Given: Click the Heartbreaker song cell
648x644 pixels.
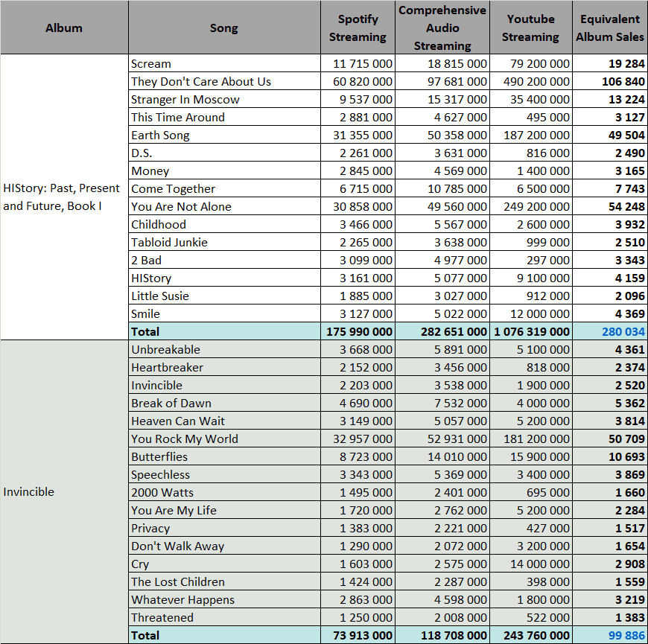Looking at the screenshot, I should 224,367.
